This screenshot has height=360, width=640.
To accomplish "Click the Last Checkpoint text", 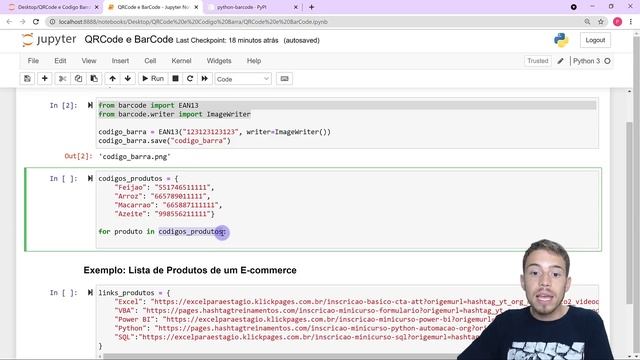I will (x=227, y=40).
